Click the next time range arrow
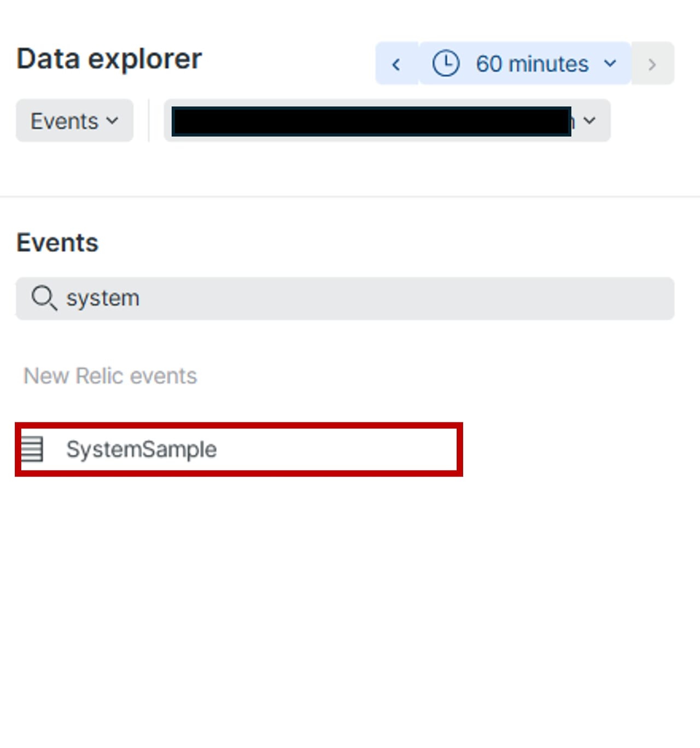Viewport: 700px width, 748px height. (x=652, y=64)
